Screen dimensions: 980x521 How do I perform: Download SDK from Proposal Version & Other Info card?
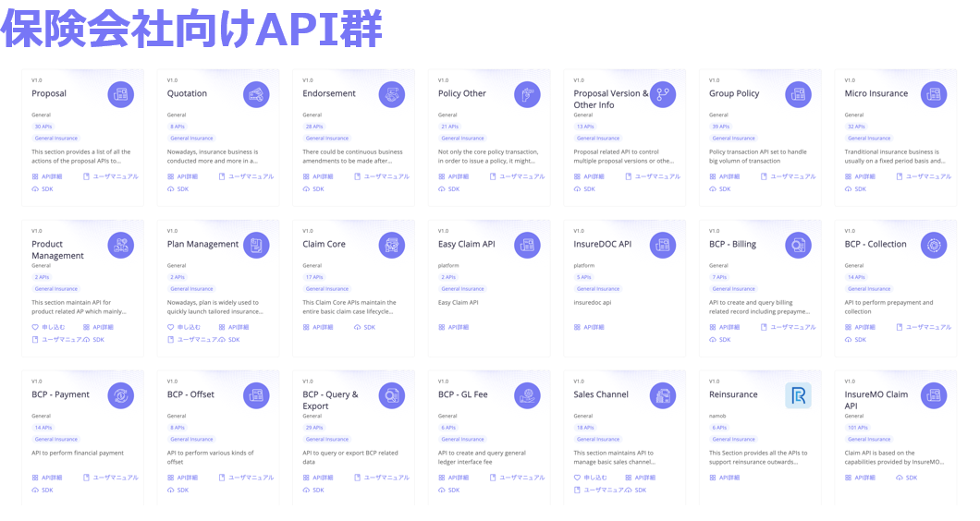(x=584, y=189)
